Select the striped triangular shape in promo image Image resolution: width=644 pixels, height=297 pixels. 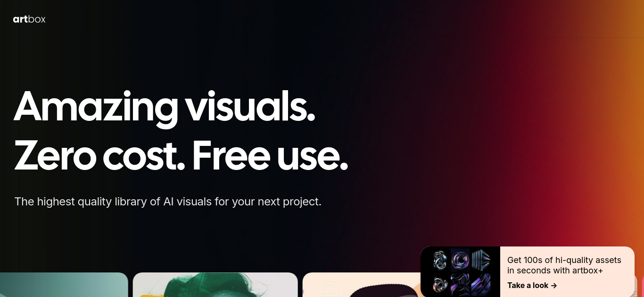(481, 260)
